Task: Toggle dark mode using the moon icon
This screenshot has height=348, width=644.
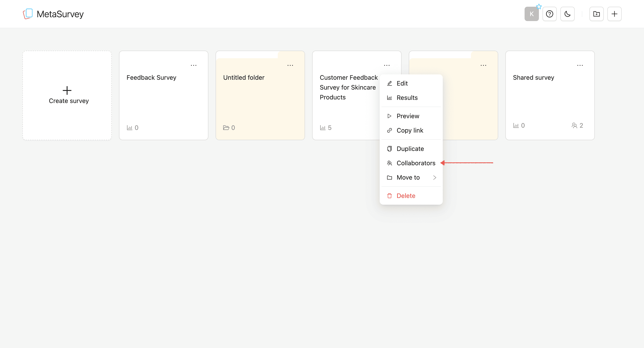Action: (568, 14)
